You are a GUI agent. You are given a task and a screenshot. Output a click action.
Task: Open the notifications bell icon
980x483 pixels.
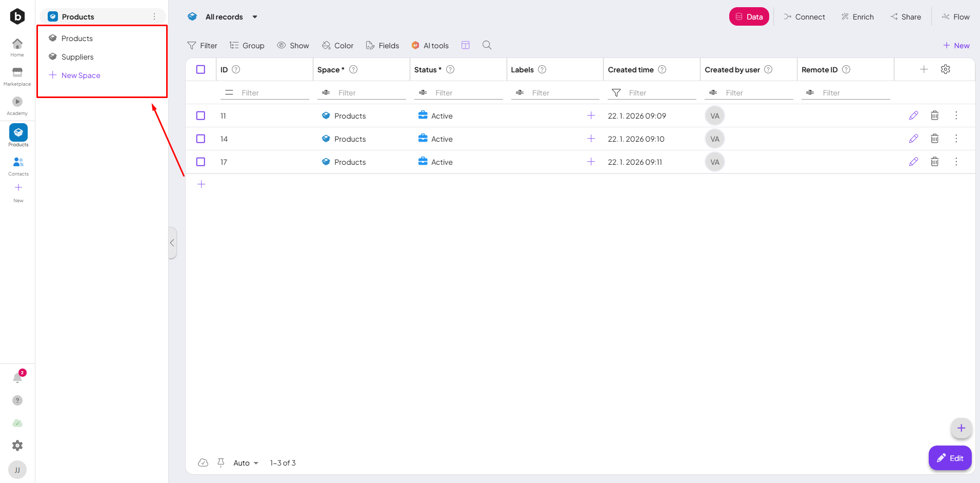17,378
